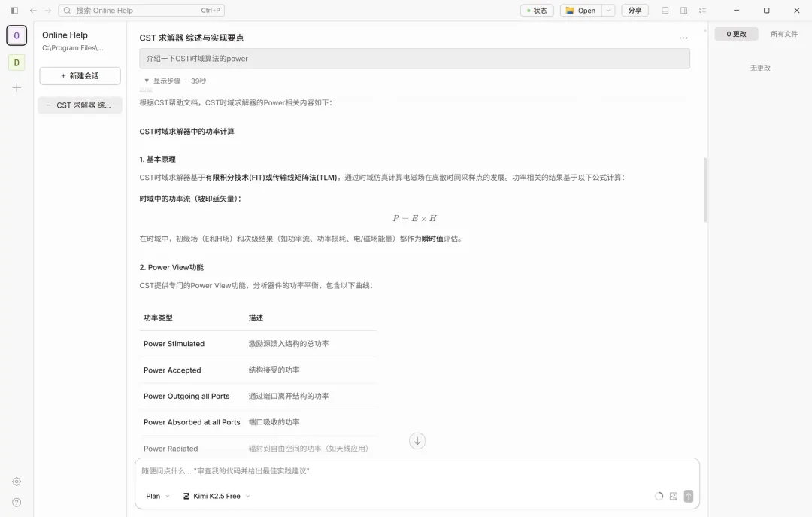Expand the dropdown arrow beside Open
Screen dimensions: 812x517
[x=608, y=11]
